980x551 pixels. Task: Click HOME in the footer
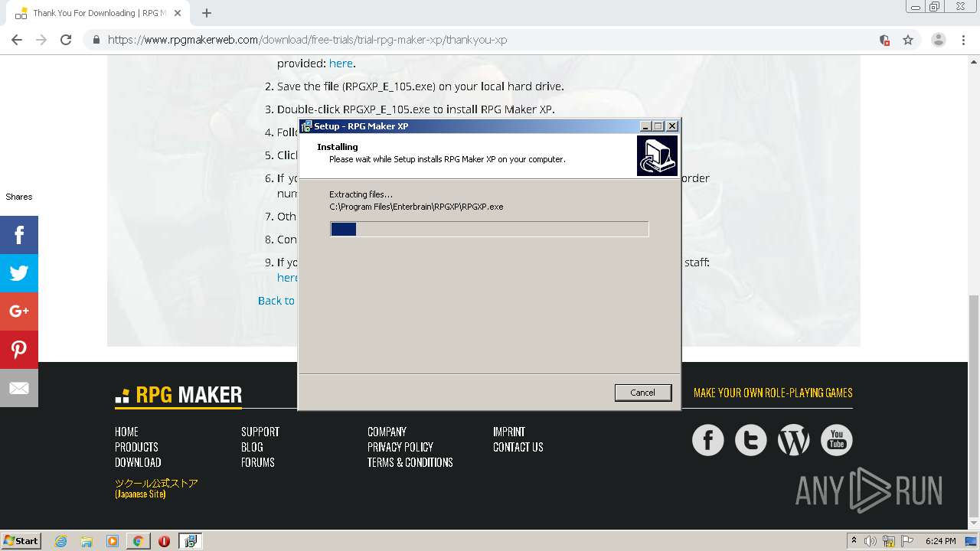click(x=126, y=432)
